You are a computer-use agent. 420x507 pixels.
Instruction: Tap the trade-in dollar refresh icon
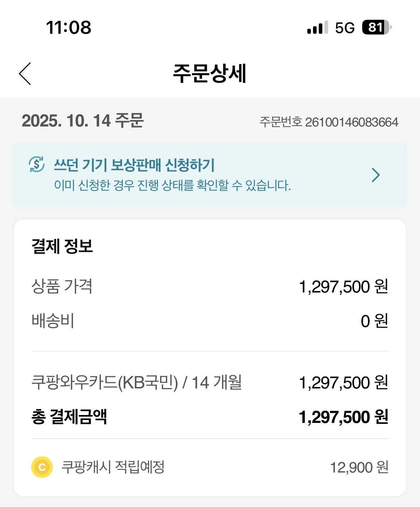37,165
